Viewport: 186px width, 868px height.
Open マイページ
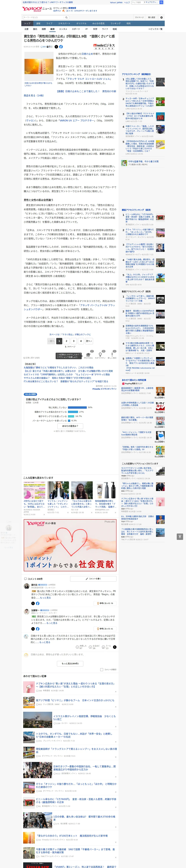(139, 18)
